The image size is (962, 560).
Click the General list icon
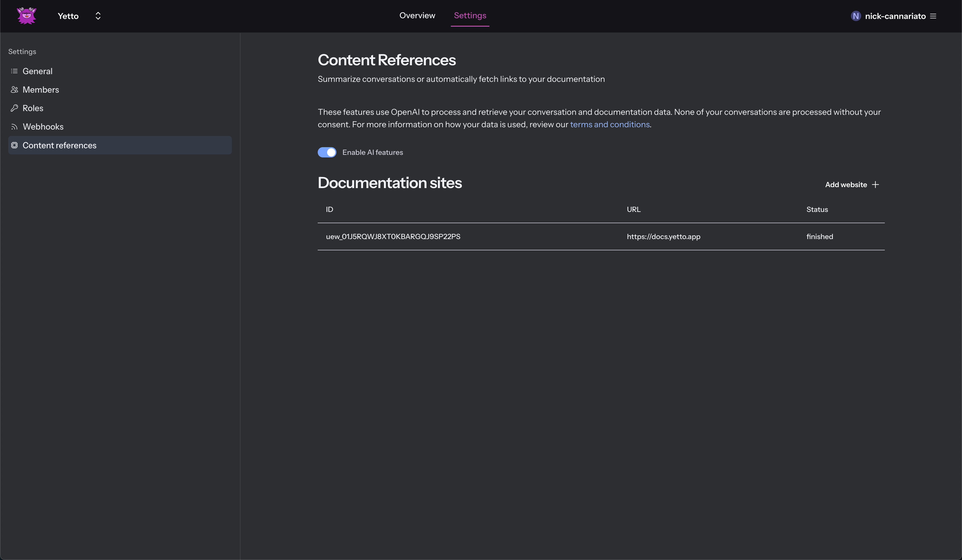[15, 71]
